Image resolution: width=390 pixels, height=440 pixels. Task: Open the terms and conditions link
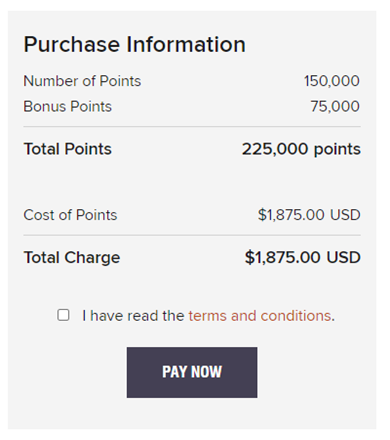pyautogui.click(x=261, y=316)
